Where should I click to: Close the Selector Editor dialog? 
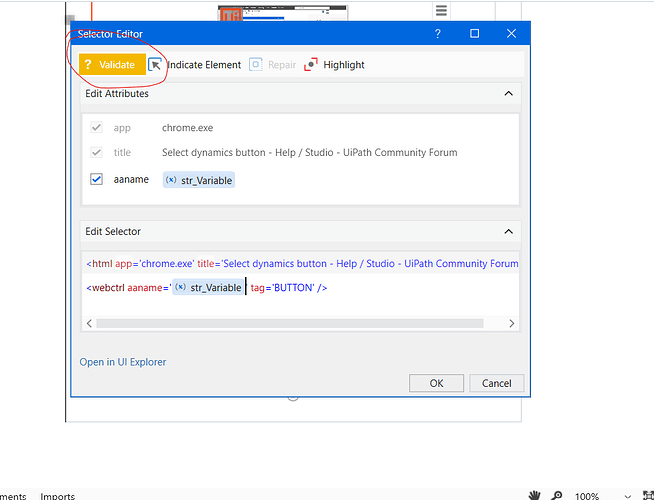pos(511,34)
